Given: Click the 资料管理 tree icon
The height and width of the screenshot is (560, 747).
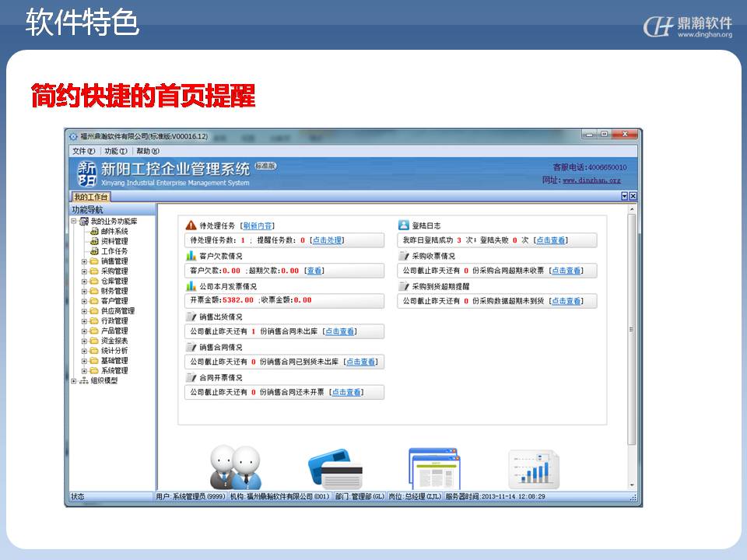Looking at the screenshot, I should tap(94, 241).
